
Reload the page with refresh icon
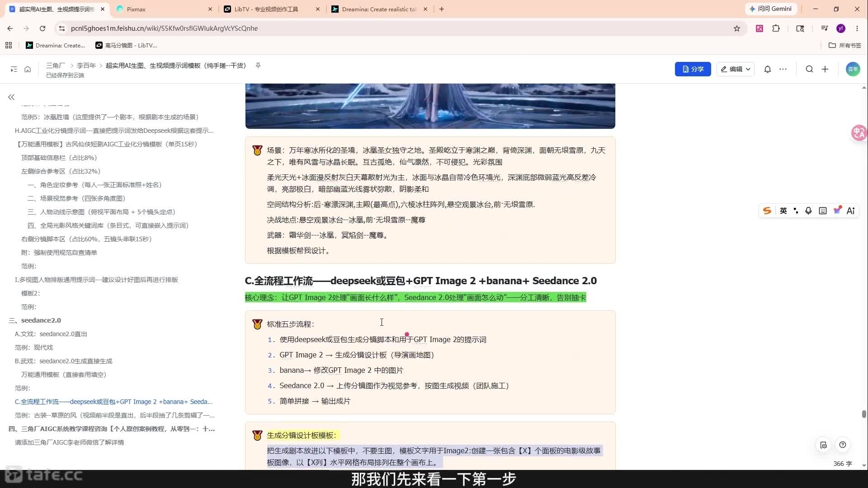(x=42, y=28)
